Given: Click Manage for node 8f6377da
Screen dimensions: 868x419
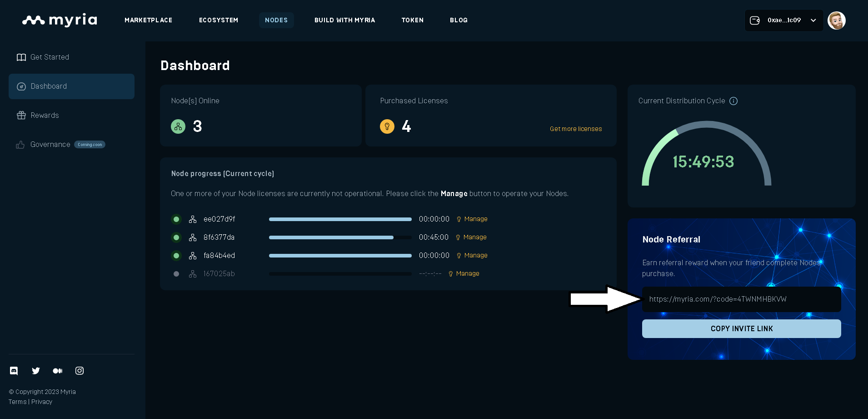Looking at the screenshot, I should click(x=471, y=237).
